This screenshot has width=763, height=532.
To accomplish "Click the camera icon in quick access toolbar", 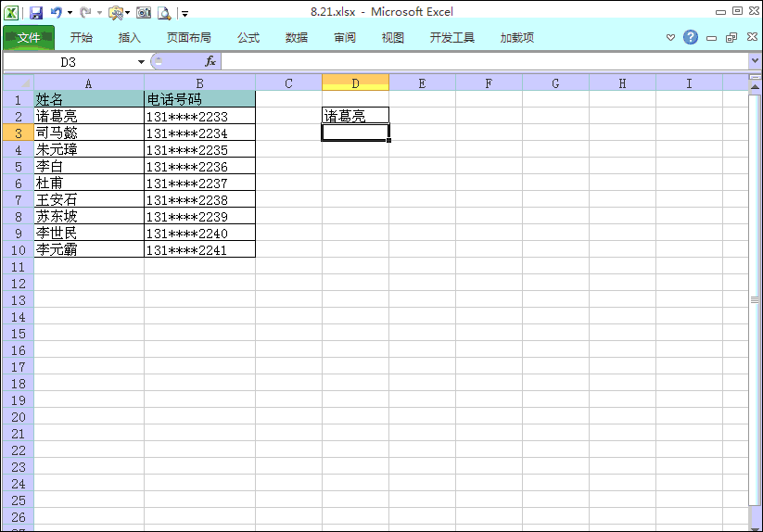I will pyautogui.click(x=144, y=13).
